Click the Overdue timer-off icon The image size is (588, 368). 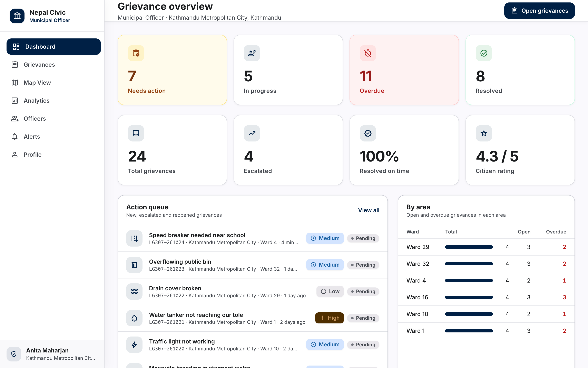pyautogui.click(x=368, y=53)
